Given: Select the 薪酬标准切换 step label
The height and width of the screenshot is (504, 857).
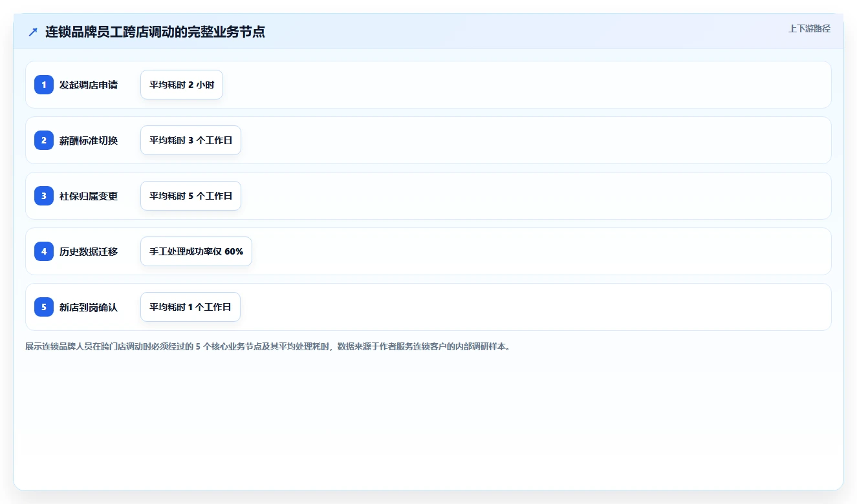Looking at the screenshot, I should click(x=89, y=140).
